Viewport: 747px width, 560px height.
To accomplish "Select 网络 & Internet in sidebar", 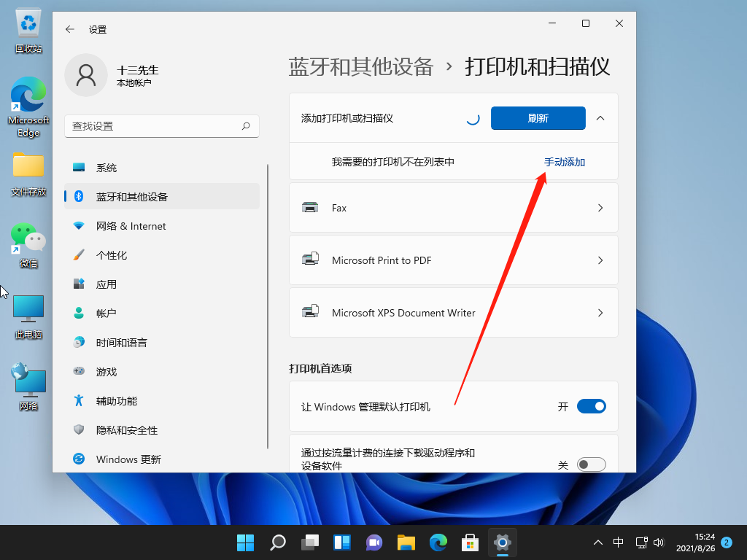I will pos(131,226).
